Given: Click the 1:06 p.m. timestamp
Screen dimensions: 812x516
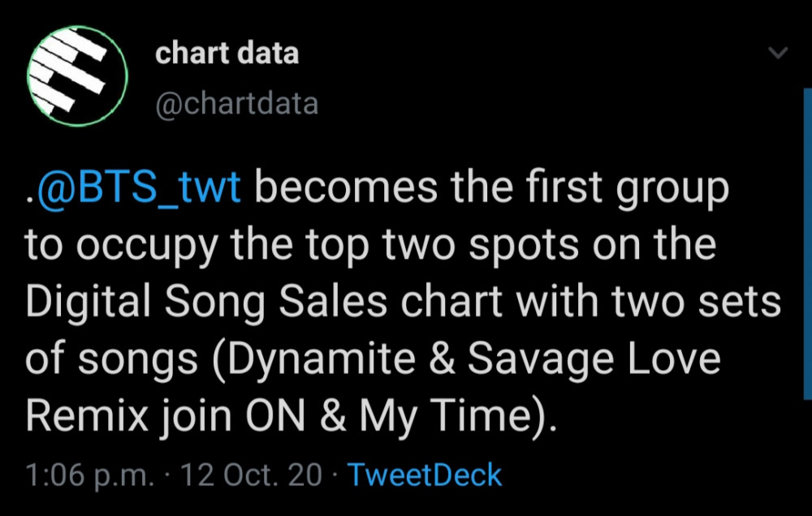Looking at the screenshot, I should 89,475.
